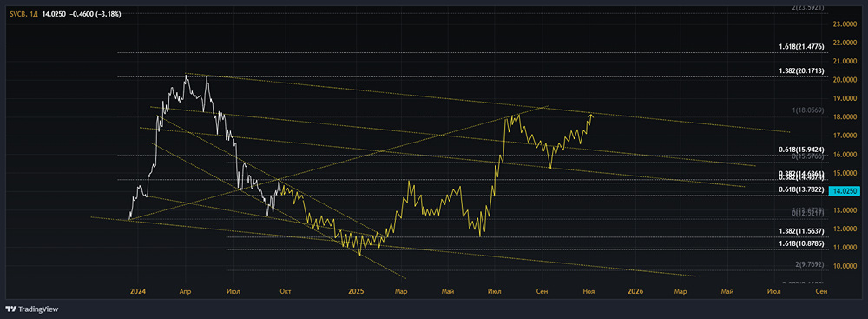The image size is (868, 319).
Task: Click the 2025 label on time axis
Action: coord(356,290)
